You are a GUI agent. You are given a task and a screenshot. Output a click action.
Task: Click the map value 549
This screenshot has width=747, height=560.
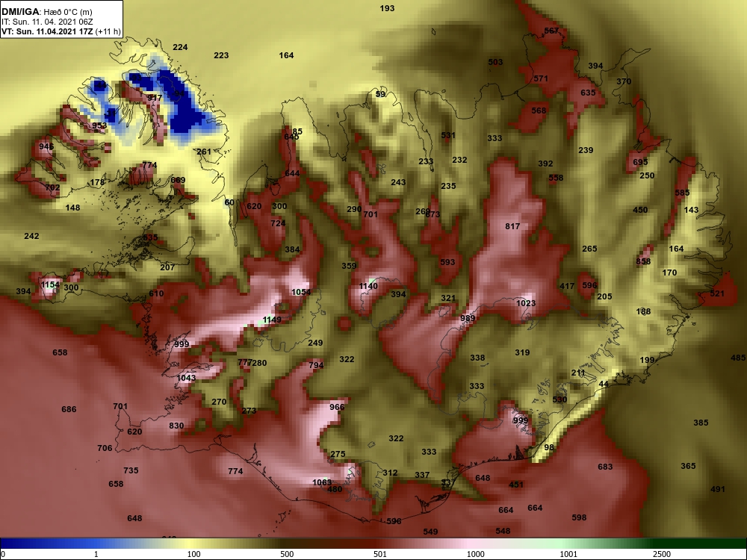click(430, 532)
